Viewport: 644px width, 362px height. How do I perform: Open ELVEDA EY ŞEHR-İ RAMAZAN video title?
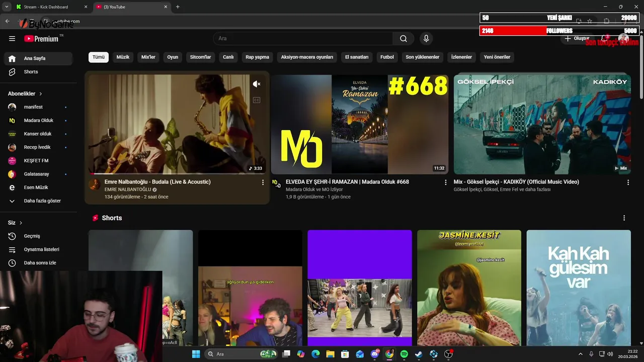pos(347,182)
